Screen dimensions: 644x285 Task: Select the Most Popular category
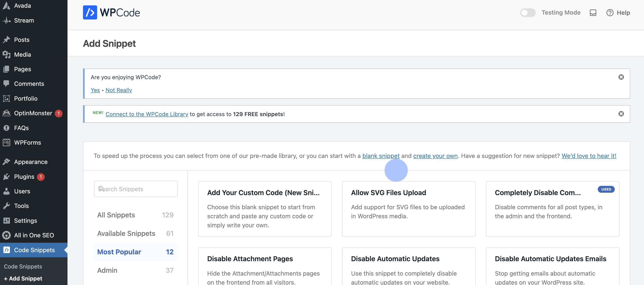(135, 252)
